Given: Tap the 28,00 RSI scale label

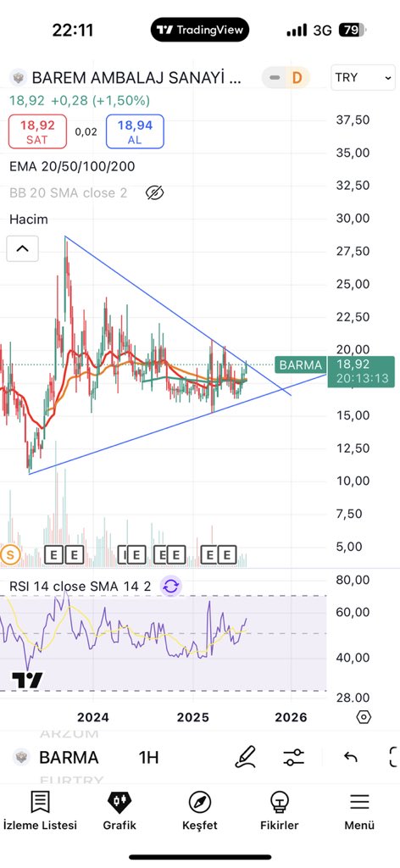Looking at the screenshot, I should (x=353, y=698).
